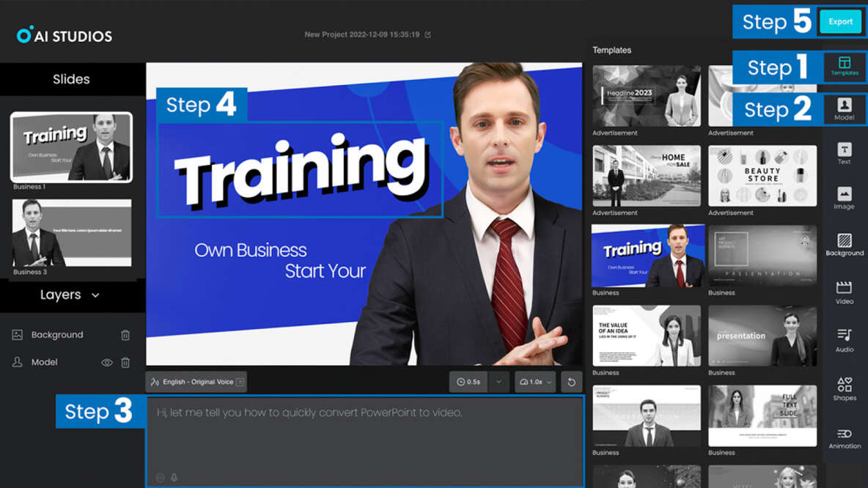Screen dimensions: 868x488
Task: Click the microphone icon in the script box
Action: tap(173, 476)
